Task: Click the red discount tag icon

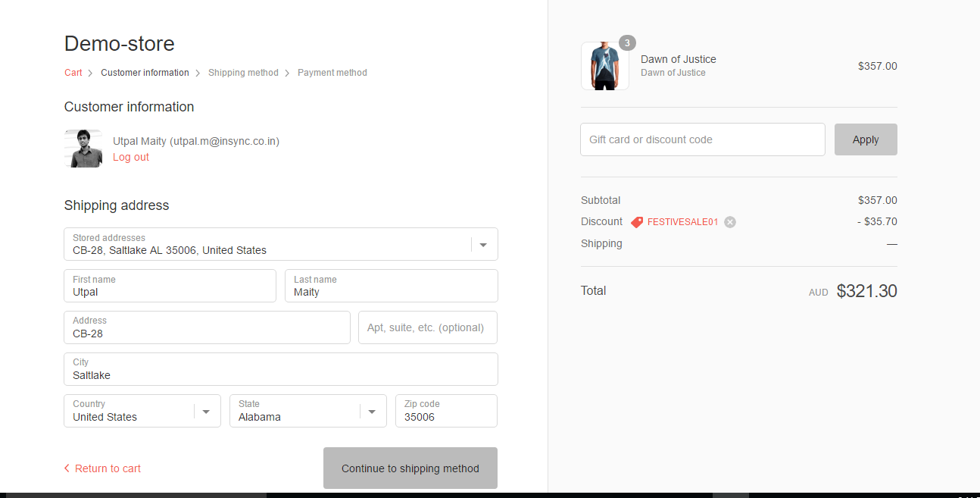Action: (x=637, y=222)
